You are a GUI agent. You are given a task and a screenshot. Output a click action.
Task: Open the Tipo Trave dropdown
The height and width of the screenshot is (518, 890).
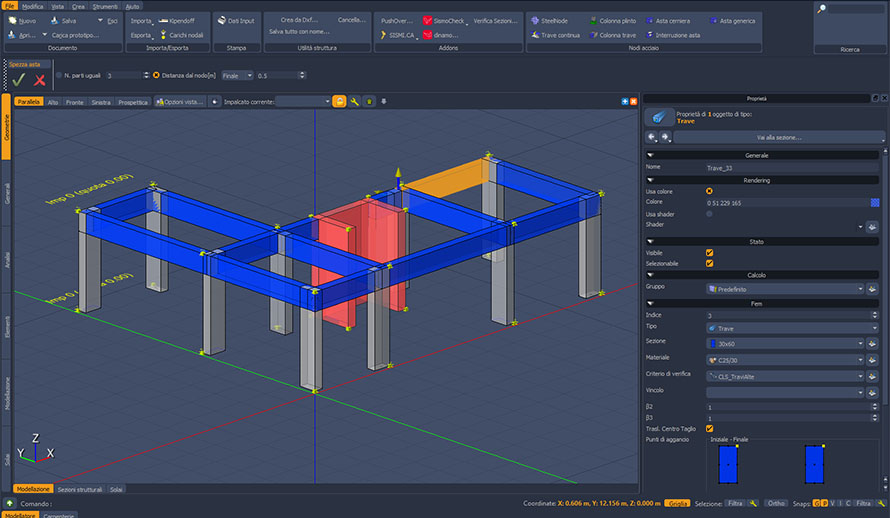792,329
